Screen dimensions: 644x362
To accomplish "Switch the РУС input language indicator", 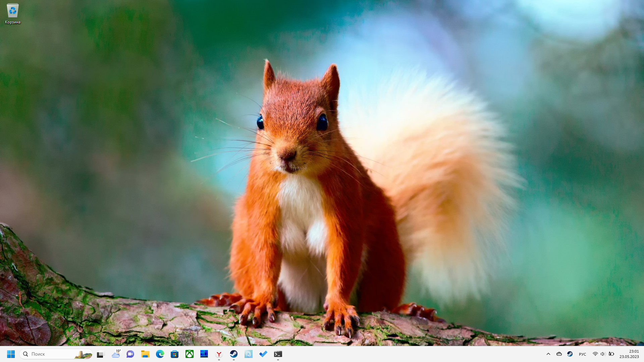I will coord(583,354).
